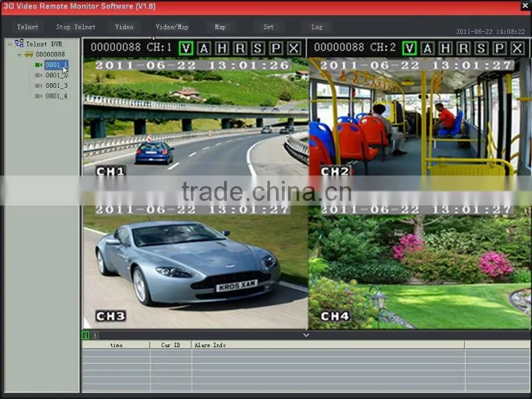Image resolution: width=532 pixels, height=399 pixels.
Task: Select the CH3 silver car video pane
Action: point(196,267)
